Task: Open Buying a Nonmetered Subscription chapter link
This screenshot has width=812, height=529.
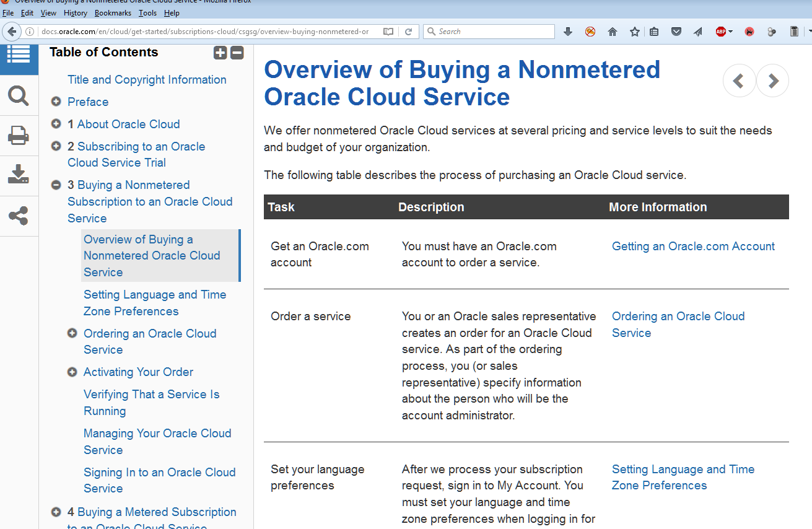Action: point(150,201)
